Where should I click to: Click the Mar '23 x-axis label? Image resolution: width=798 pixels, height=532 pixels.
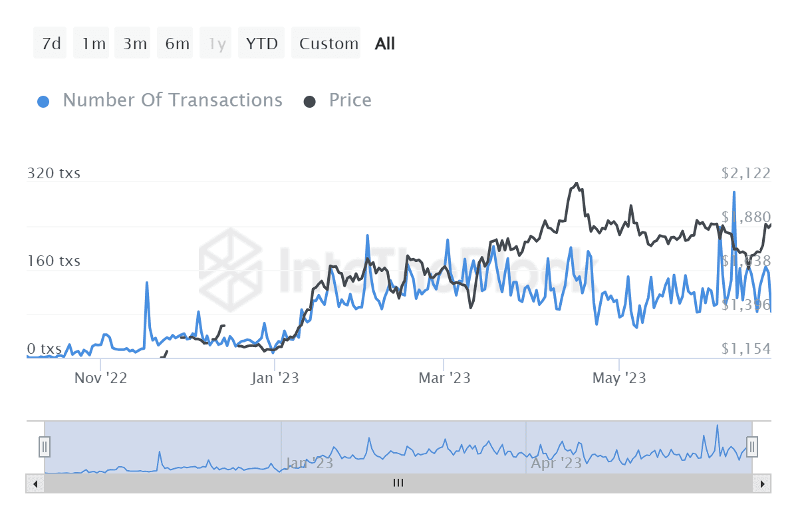pos(444,378)
